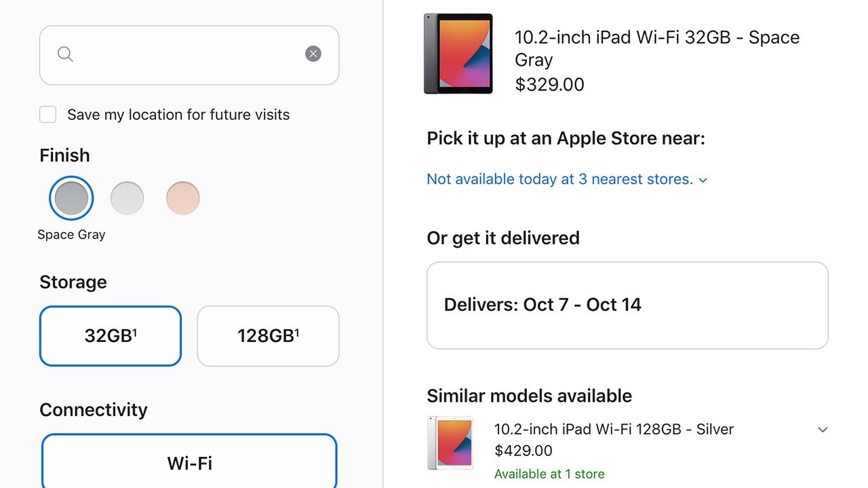Click the chevron beside nearest stores text

[703, 180]
